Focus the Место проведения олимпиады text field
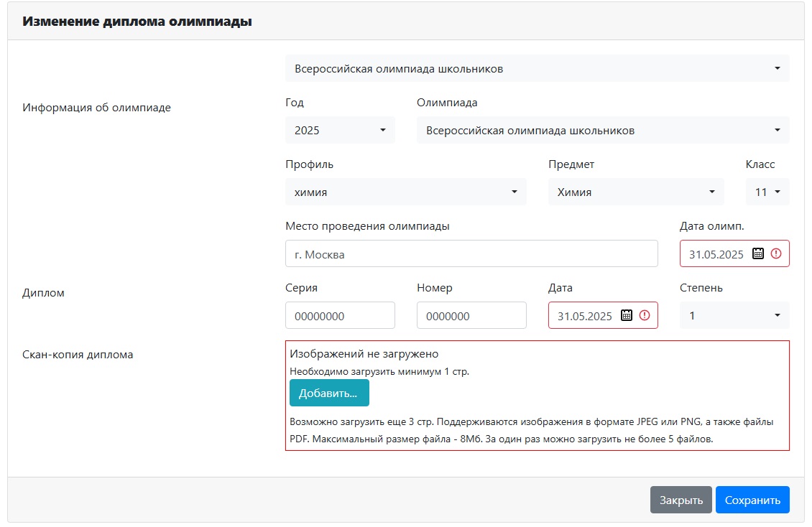This screenshot has width=812, height=527. point(471,254)
